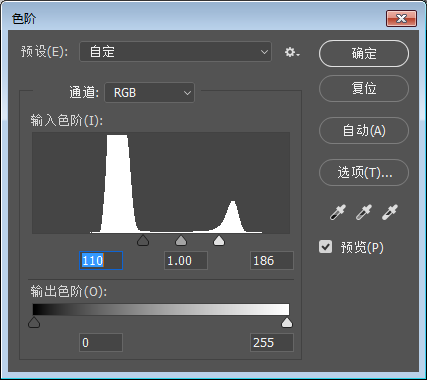Click the input midtone gray slider handle
Image resolution: width=427 pixels, height=380 pixels.
[x=181, y=240]
